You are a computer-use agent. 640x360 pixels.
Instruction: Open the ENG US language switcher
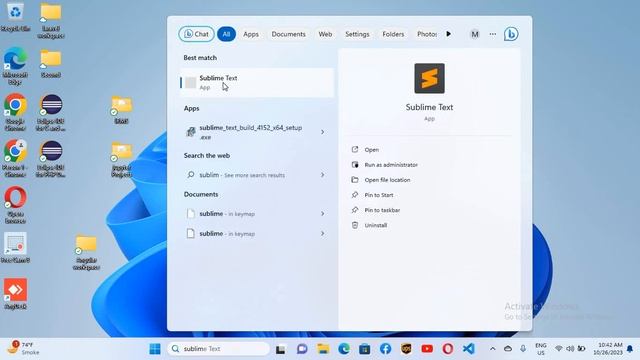point(541,349)
